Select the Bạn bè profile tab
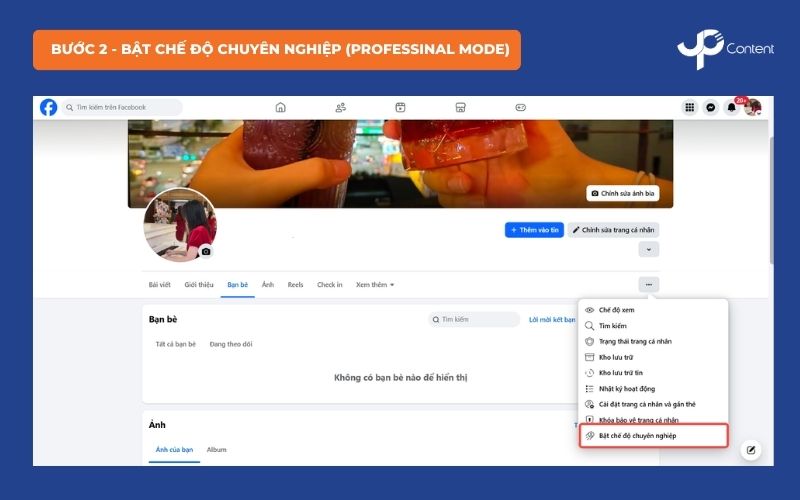Viewport: 800px width, 500px height. click(238, 285)
